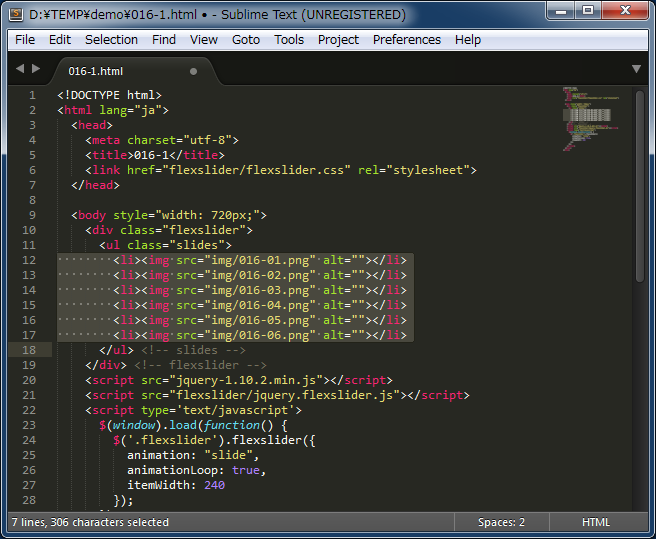Open the Project menu
Screen dimensions: 656x539
point(338,40)
